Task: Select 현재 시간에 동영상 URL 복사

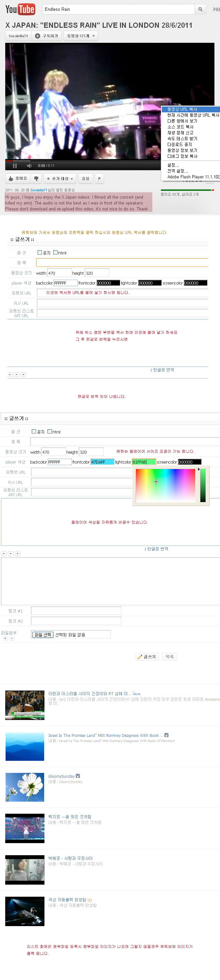Action: click(x=191, y=115)
